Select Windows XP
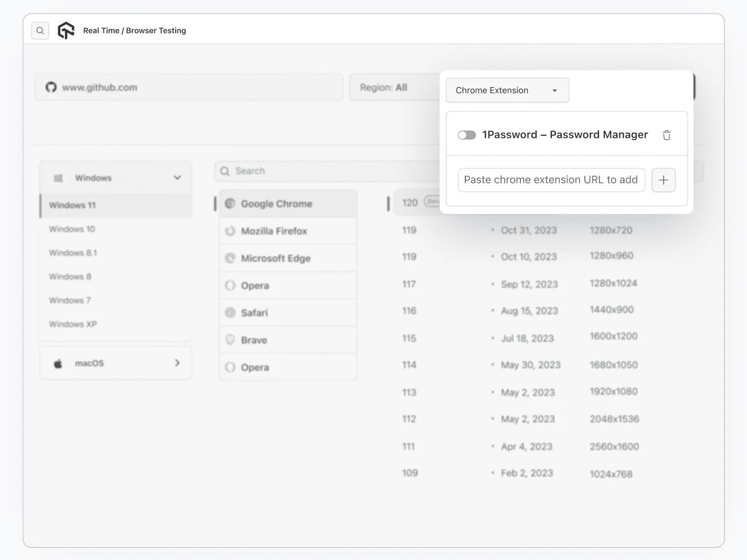The width and height of the screenshot is (747, 560). 73,324
